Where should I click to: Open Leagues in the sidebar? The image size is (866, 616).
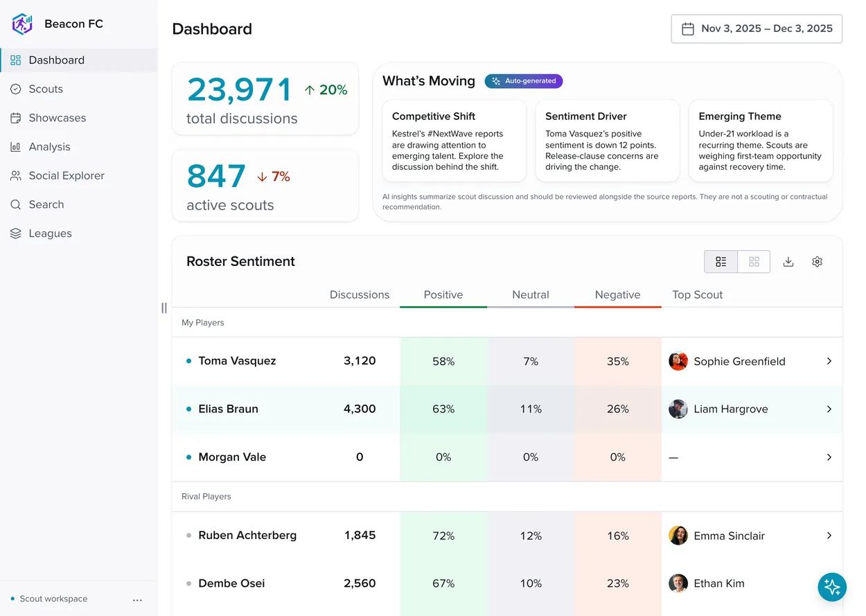point(79,234)
